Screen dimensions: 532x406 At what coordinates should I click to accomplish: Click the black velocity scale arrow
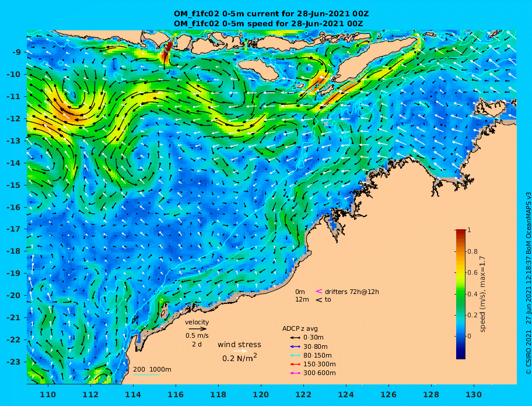[198, 328]
